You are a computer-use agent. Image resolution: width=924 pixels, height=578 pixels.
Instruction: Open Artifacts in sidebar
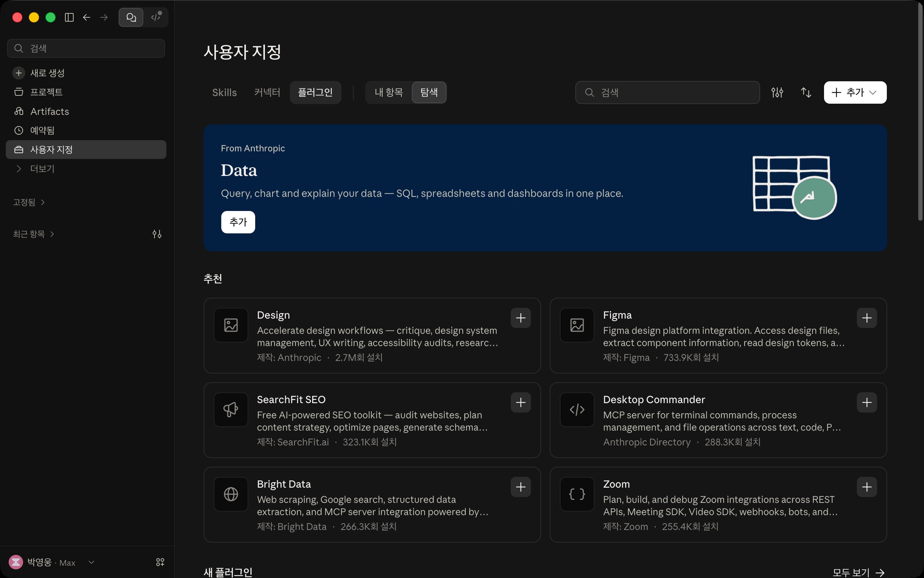click(x=86, y=111)
